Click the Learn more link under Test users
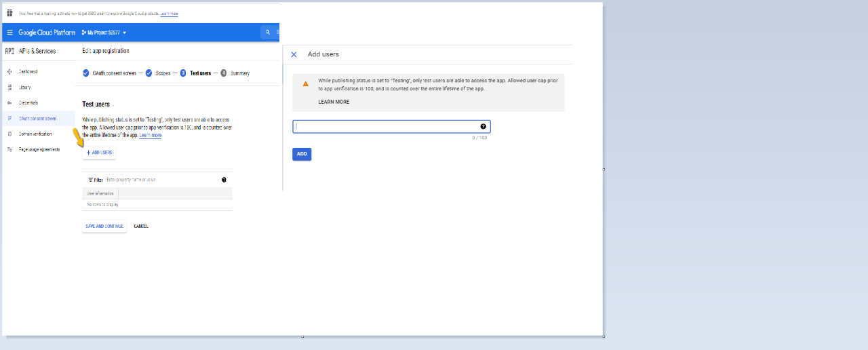 [x=151, y=135]
